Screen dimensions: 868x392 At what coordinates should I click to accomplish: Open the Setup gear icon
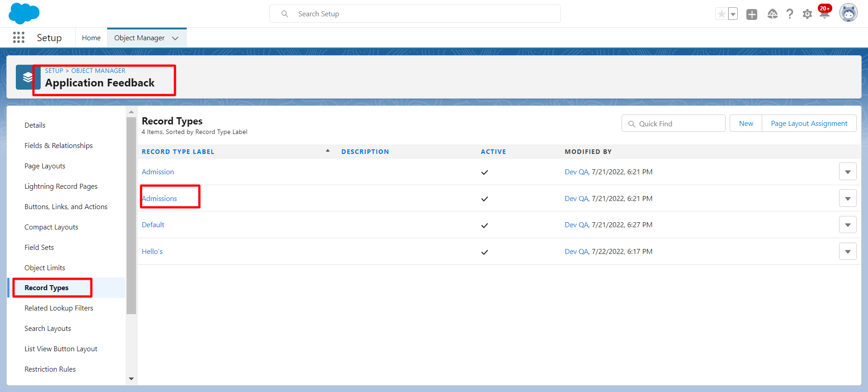tap(807, 14)
